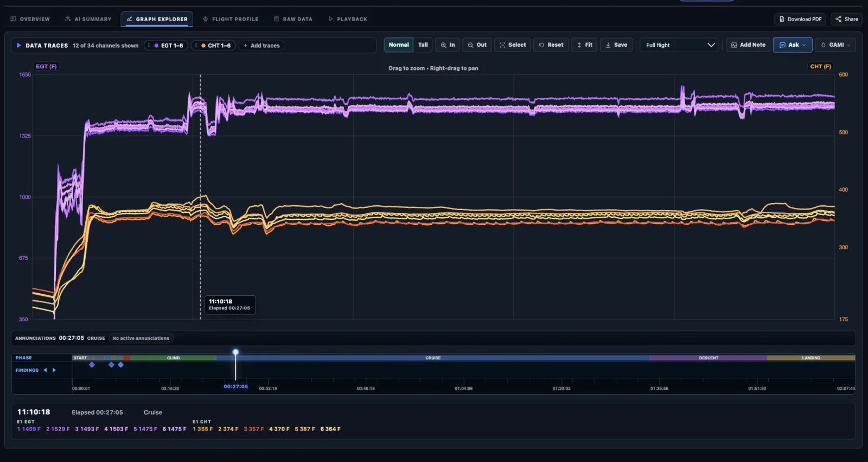The height and width of the screenshot is (462, 868).
Task: Click the second finding diamond marker
Action: [111, 365]
